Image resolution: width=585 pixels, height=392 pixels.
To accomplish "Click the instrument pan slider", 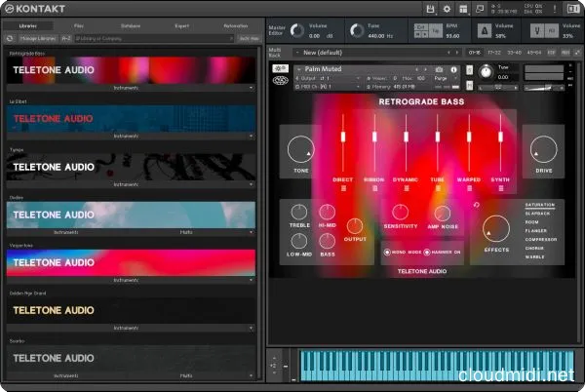I will pos(498,88).
